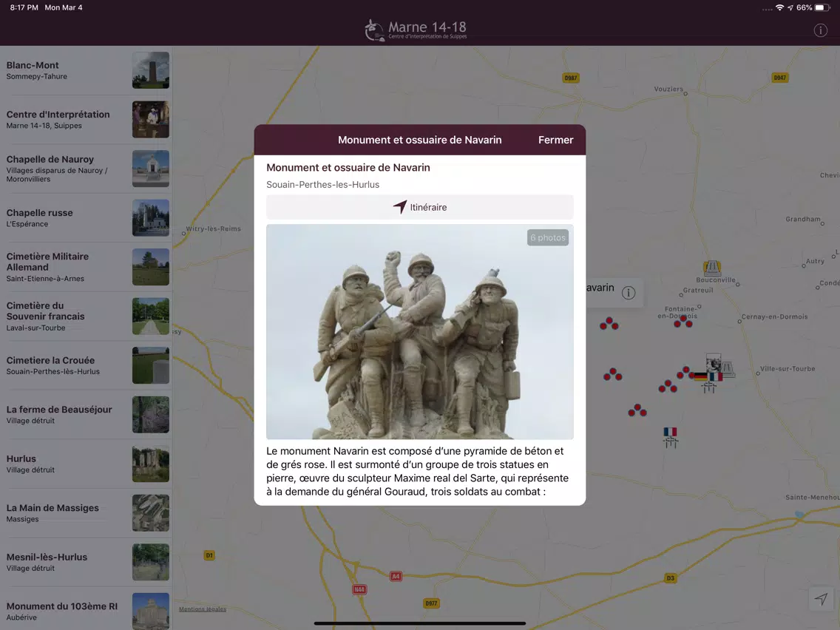Open the 6 photos gallery badge
The image size is (840, 630).
(x=547, y=237)
